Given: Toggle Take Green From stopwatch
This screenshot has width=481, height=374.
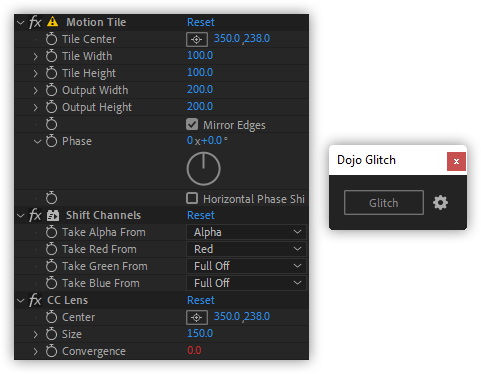Looking at the screenshot, I should 51,266.
